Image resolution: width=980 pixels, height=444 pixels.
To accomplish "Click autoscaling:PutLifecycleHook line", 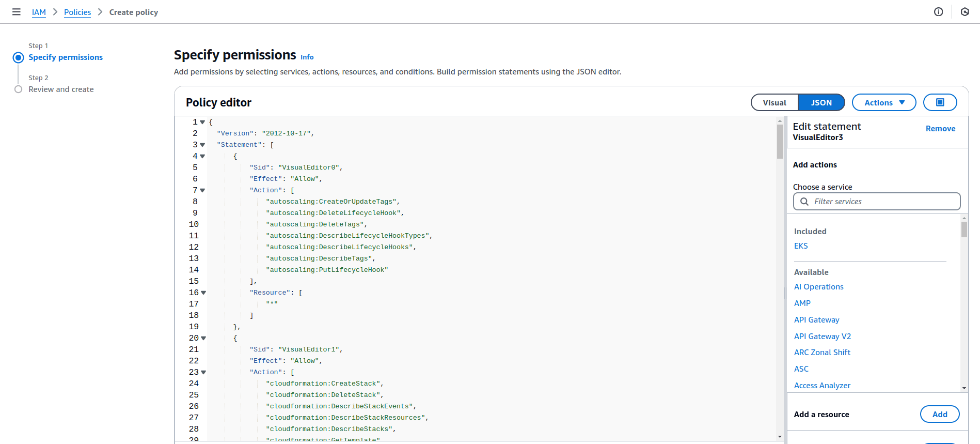I will pyautogui.click(x=327, y=270).
